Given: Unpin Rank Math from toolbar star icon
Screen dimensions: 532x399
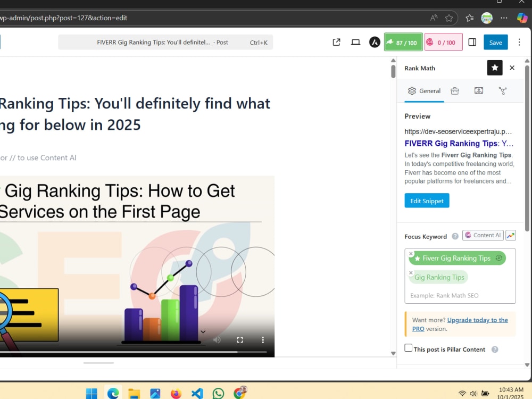Looking at the screenshot, I should pos(495,68).
